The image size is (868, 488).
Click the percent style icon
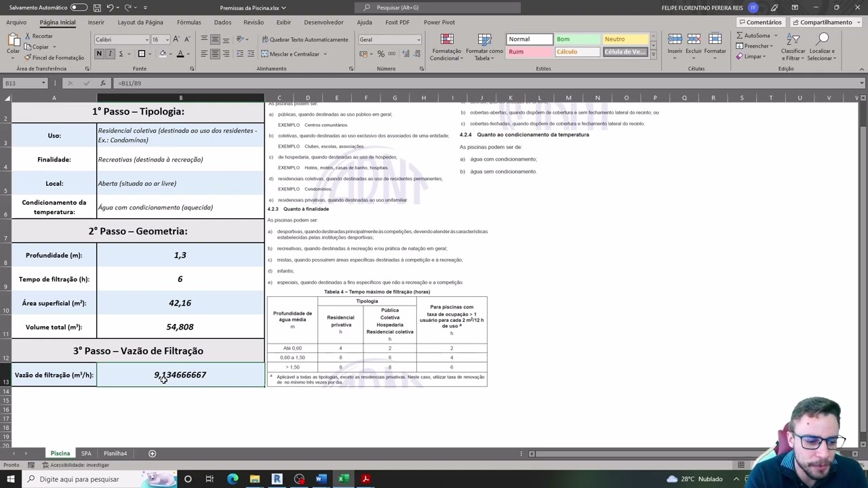pos(382,54)
